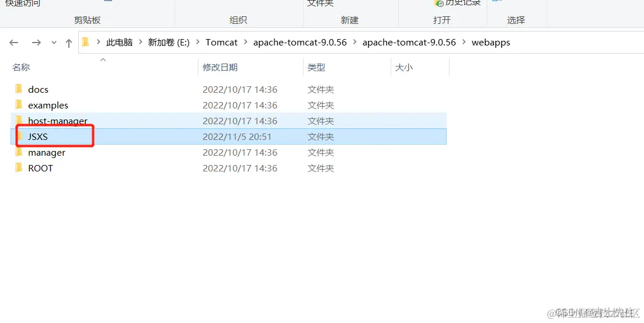Sort by 大小 column header

coord(403,67)
